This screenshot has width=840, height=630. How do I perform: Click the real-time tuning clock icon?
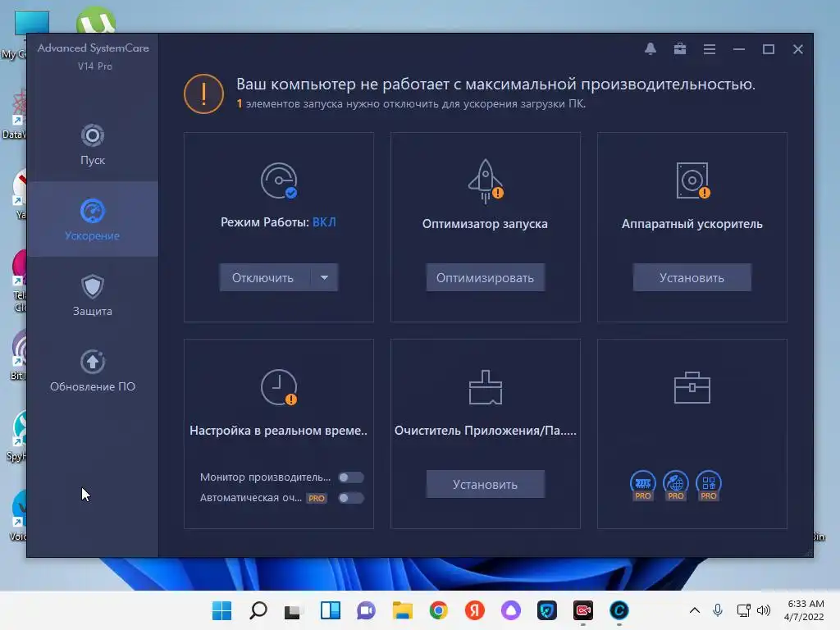tap(279, 387)
